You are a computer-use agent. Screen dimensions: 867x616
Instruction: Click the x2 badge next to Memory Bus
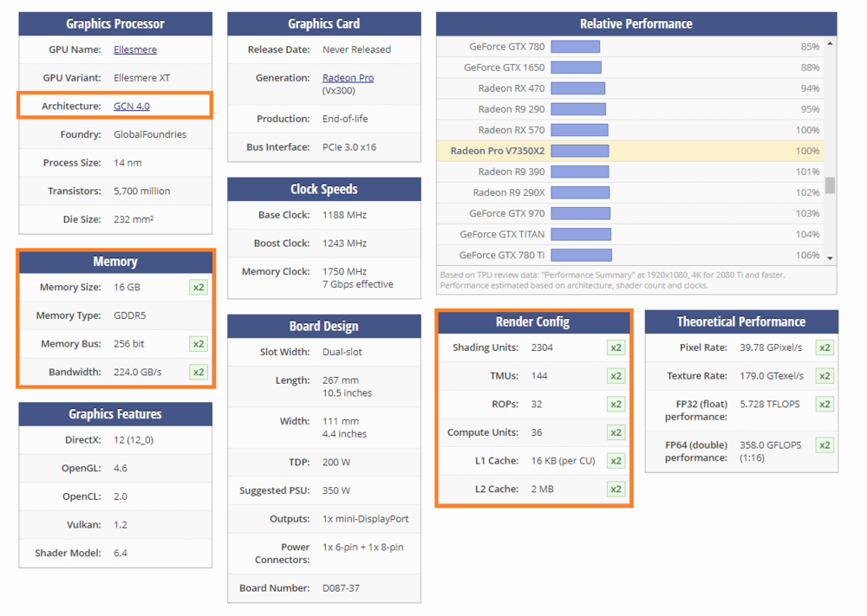[199, 344]
